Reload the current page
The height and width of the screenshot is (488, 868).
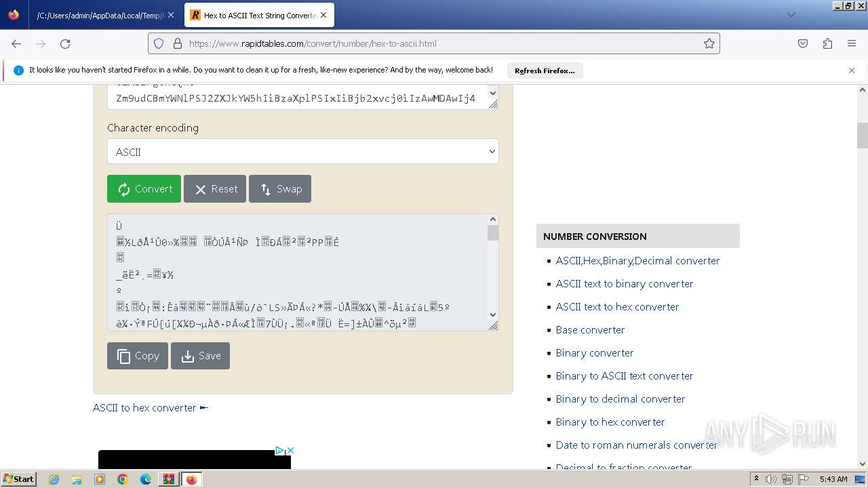[x=65, y=43]
